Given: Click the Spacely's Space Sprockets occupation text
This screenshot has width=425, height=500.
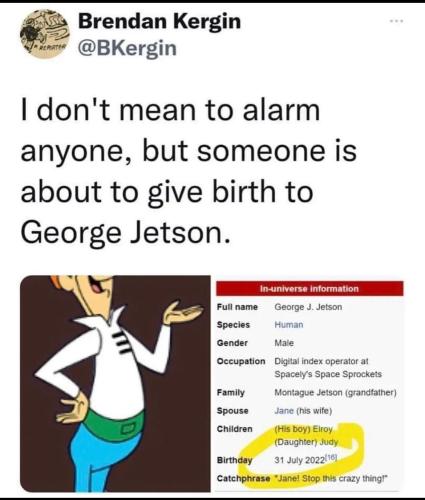Looking at the screenshot, I should 328,374.
